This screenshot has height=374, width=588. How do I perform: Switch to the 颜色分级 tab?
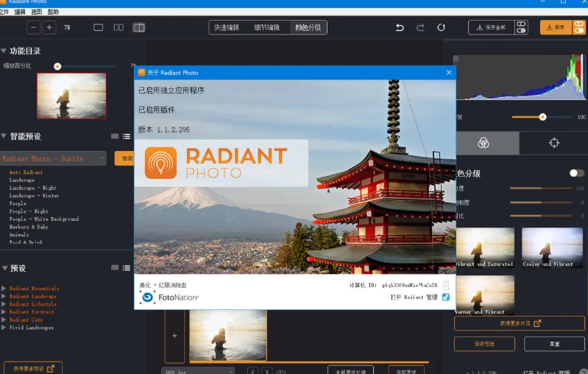308,27
